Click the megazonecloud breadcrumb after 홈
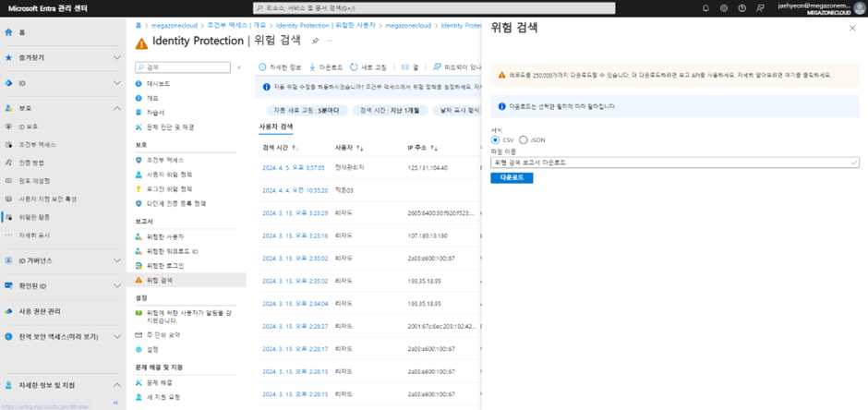This screenshot has width=868, height=410. pos(175,26)
